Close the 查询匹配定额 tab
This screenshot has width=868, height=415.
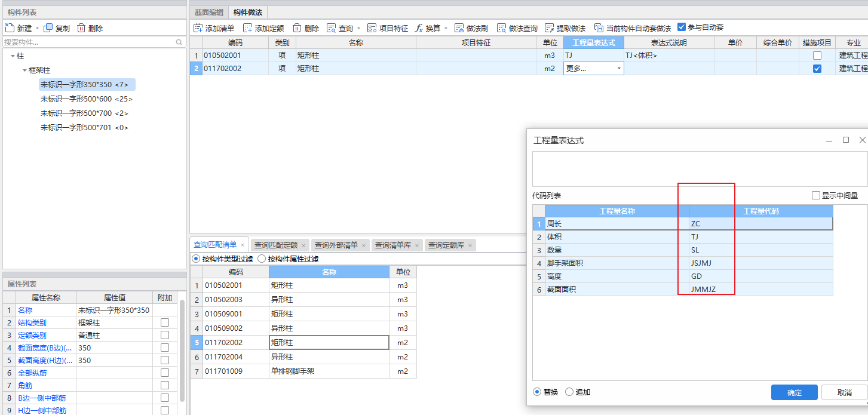(303, 245)
